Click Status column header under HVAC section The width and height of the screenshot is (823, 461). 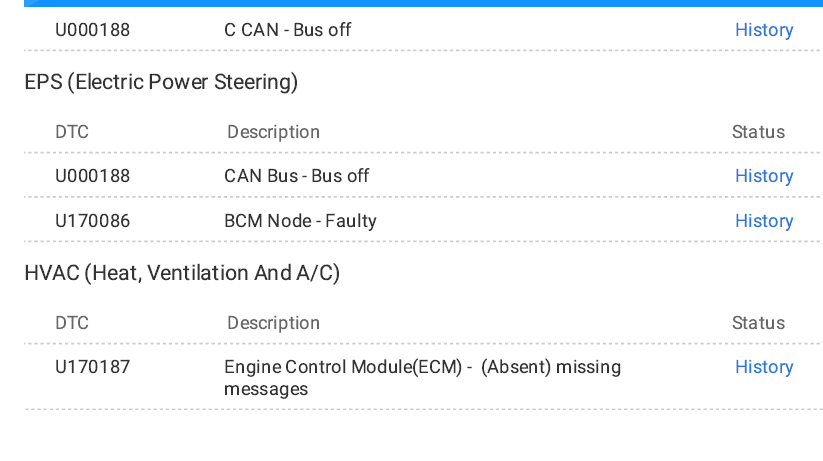[x=758, y=323]
